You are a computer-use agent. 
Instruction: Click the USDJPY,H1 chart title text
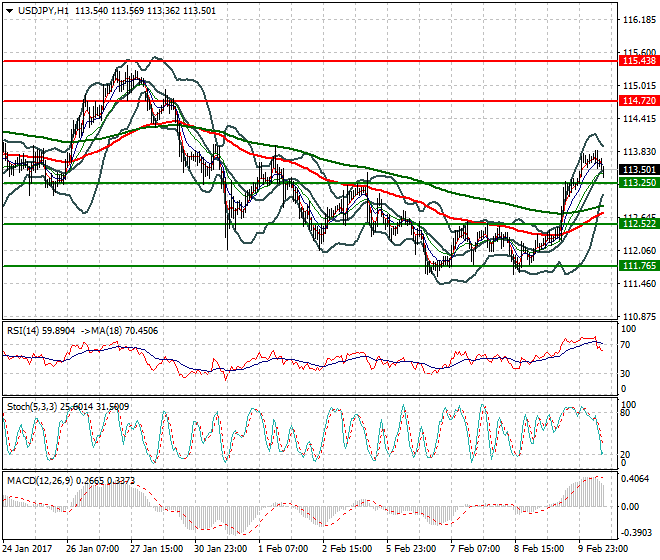(43, 11)
